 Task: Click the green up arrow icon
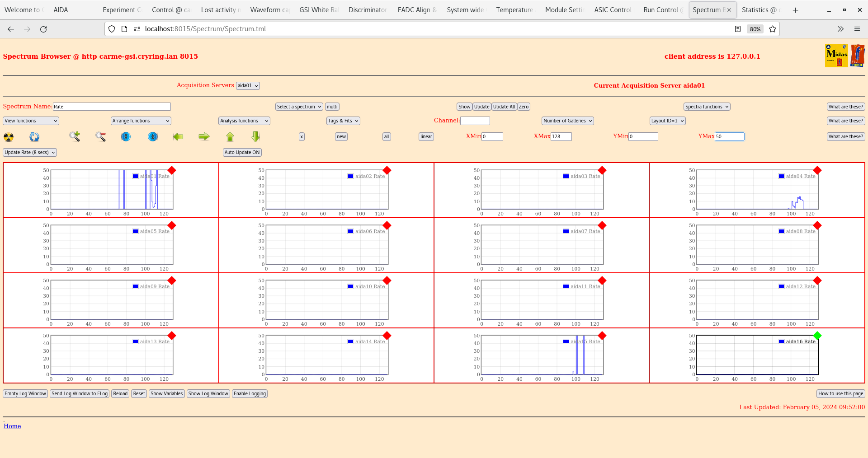(x=230, y=136)
